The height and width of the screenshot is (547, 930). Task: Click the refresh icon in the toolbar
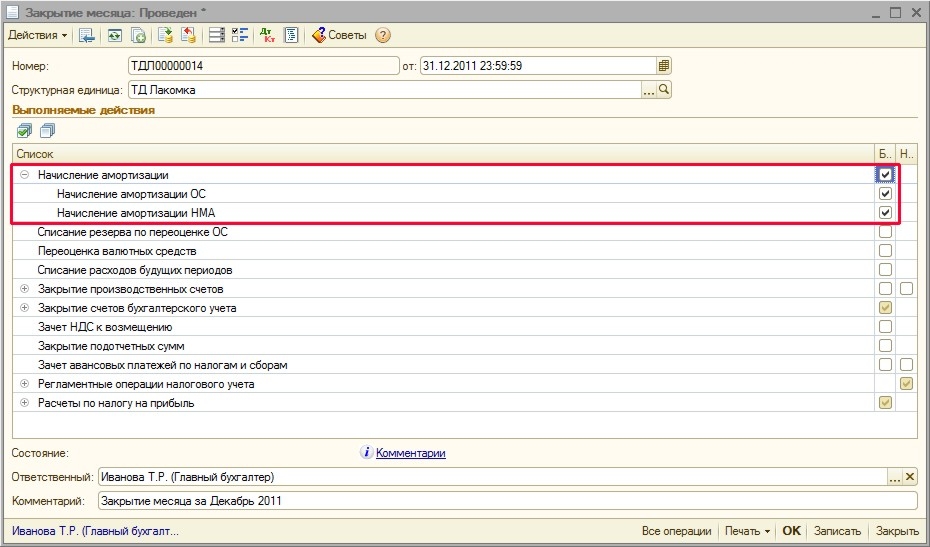click(115, 35)
